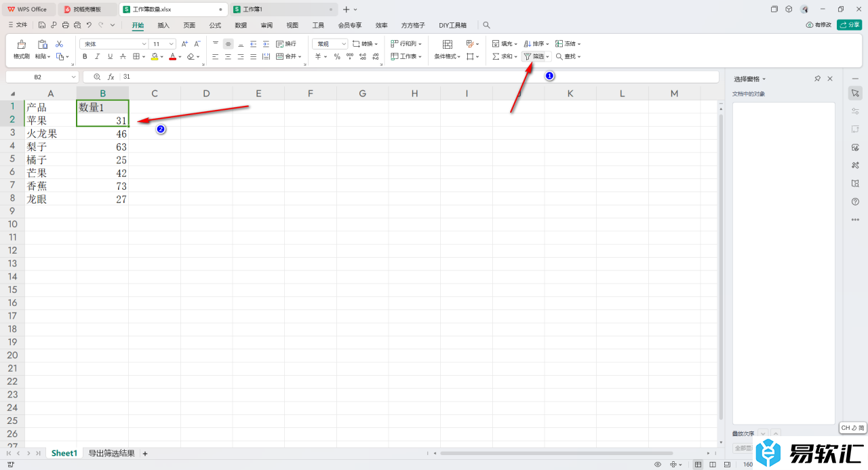Click Conditional Formatting (条件格式)
The width and height of the screenshot is (868, 470).
tap(448, 50)
